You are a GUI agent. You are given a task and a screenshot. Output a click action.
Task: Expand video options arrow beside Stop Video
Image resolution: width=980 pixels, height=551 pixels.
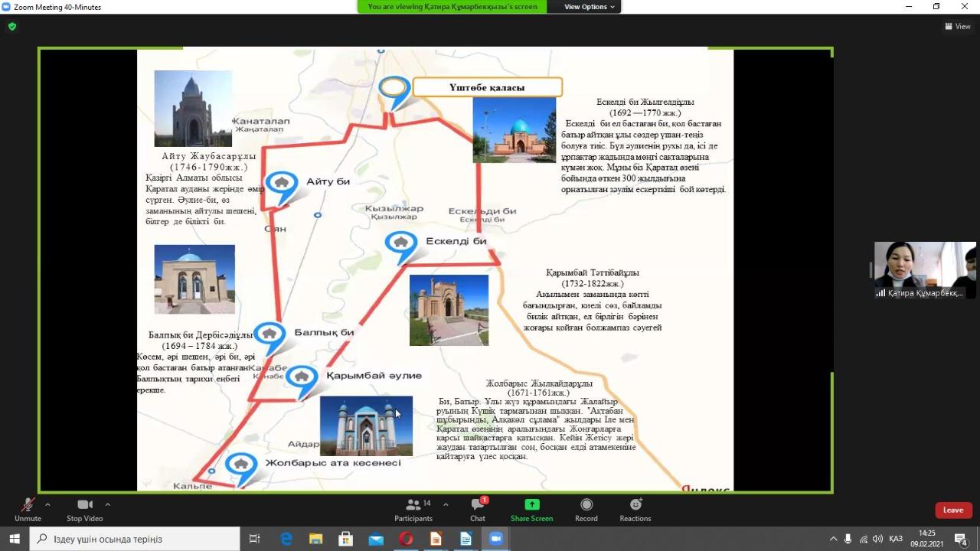pos(107,504)
